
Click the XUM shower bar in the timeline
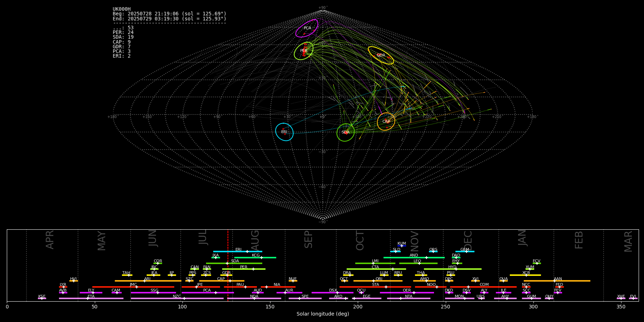530,269
